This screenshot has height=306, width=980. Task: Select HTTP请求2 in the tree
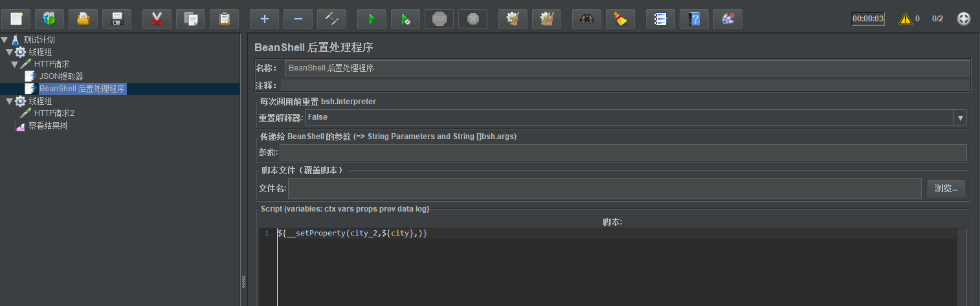coord(54,113)
